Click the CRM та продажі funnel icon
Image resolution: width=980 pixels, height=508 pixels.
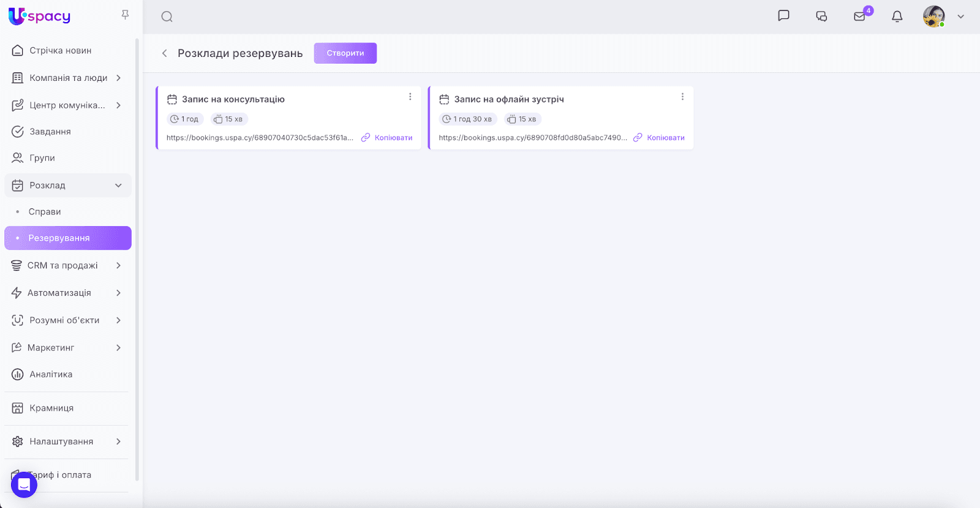pos(17,265)
